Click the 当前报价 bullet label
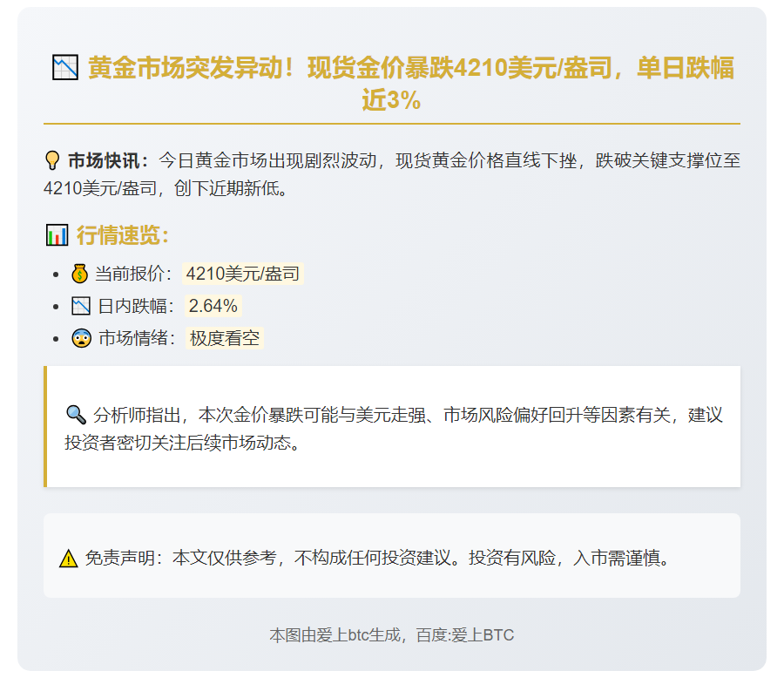Viewport: 784px width, 698px height. [134, 274]
